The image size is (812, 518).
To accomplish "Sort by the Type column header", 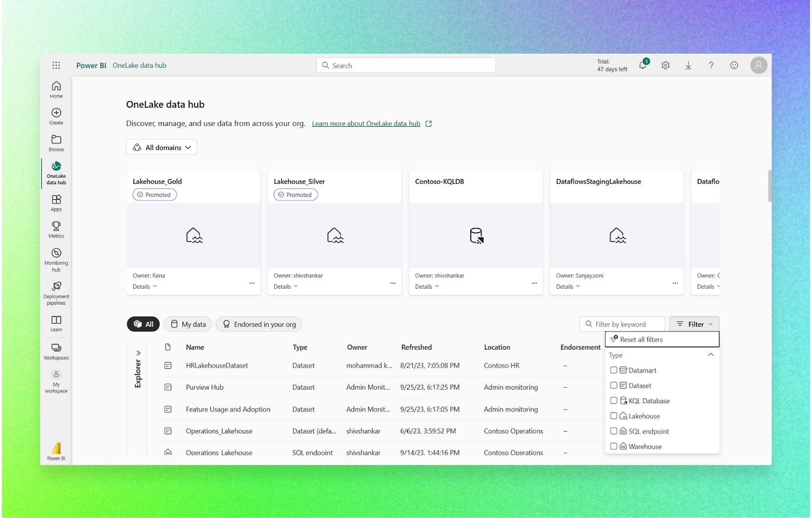I will click(x=300, y=347).
